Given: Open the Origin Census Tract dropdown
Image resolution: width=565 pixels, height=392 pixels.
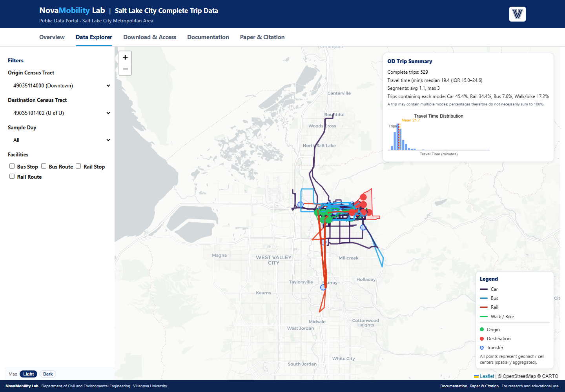Looking at the screenshot, I should [60, 85].
